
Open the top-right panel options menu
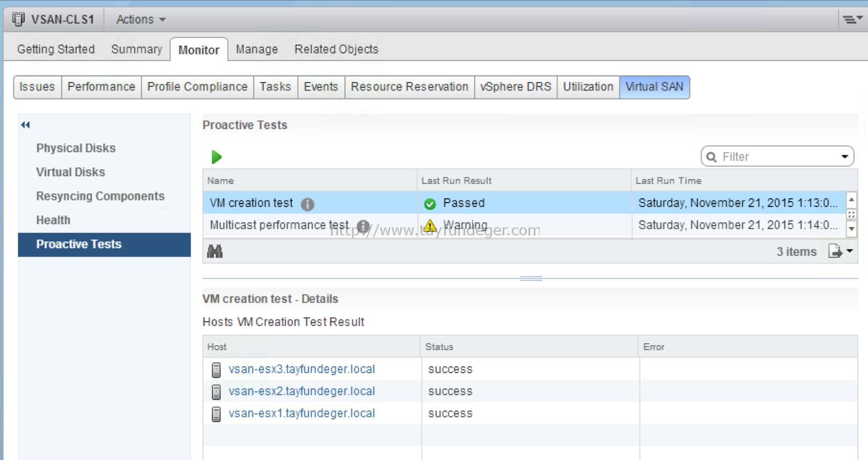[x=852, y=19]
